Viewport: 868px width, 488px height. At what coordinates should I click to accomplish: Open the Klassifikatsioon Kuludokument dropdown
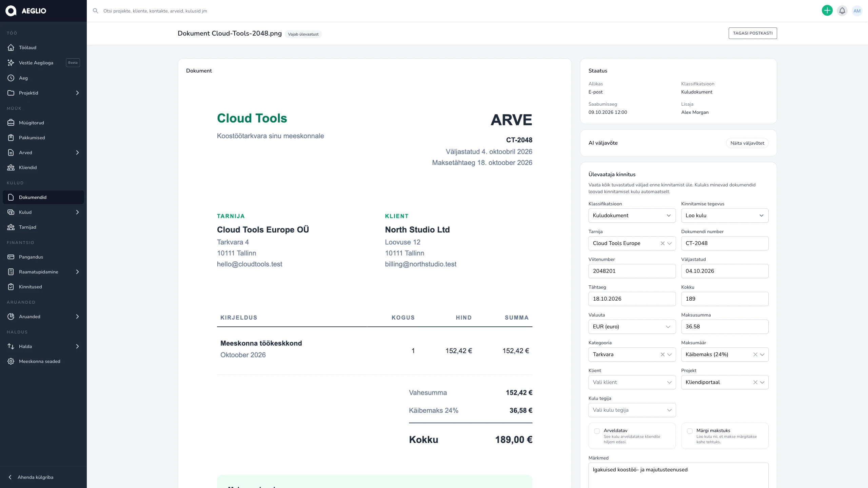[632, 216]
